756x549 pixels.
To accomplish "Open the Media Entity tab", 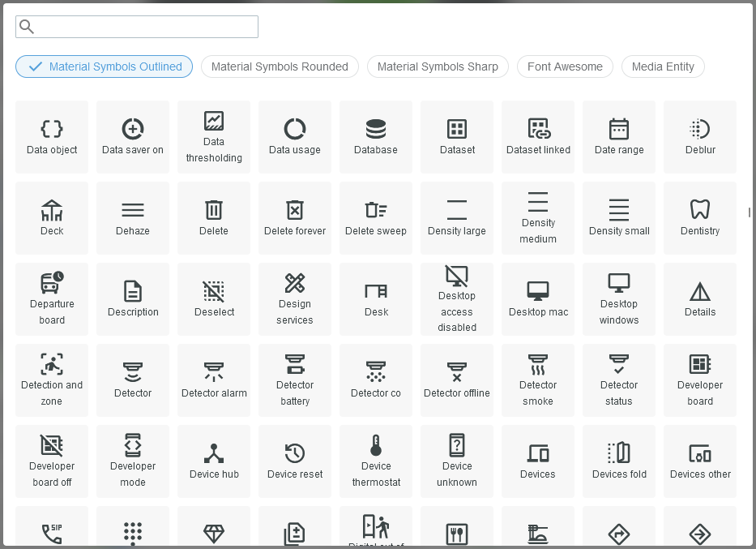I will [663, 66].
